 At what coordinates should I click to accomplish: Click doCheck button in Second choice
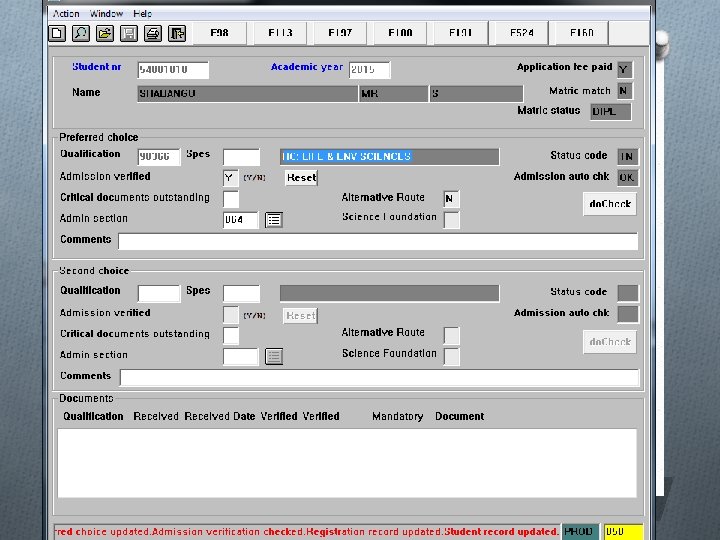[610, 342]
